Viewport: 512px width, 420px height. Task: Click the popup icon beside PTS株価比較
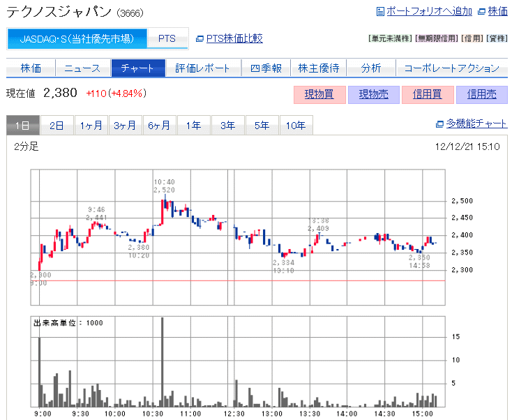coord(199,39)
